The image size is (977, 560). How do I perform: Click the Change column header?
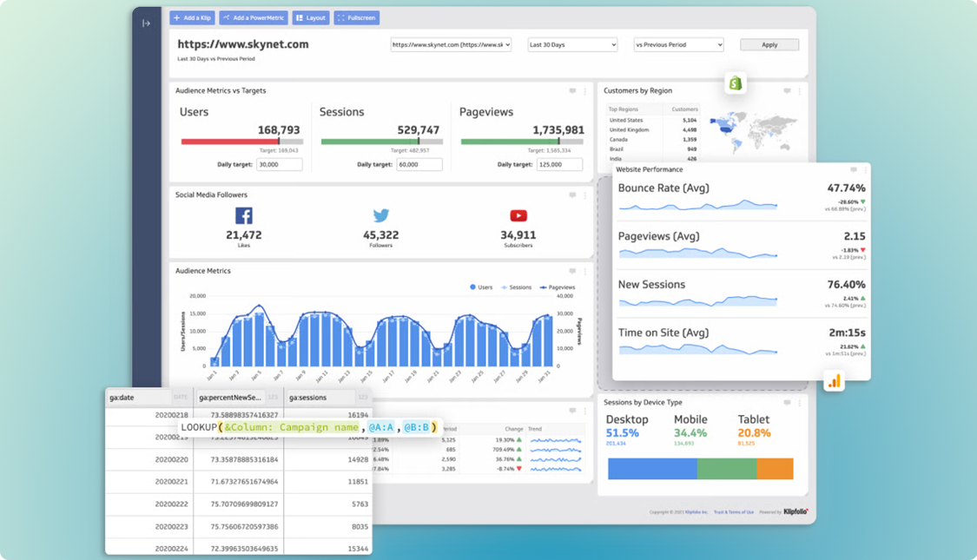tap(514, 429)
